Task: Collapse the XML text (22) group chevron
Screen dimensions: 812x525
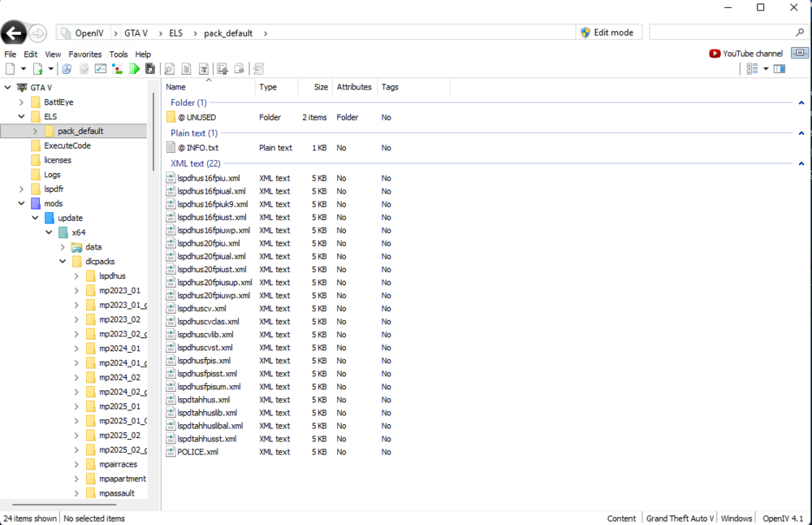Action: pos(800,163)
